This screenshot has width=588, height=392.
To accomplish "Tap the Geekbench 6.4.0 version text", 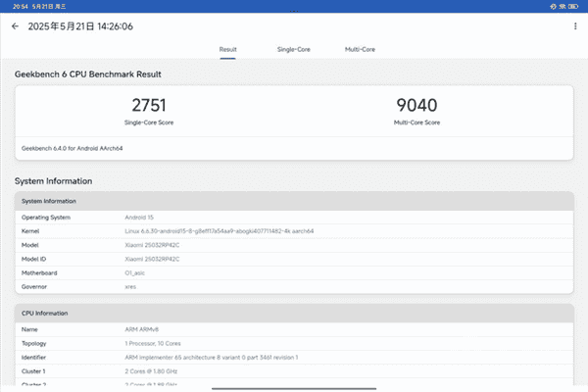I will [x=72, y=149].
